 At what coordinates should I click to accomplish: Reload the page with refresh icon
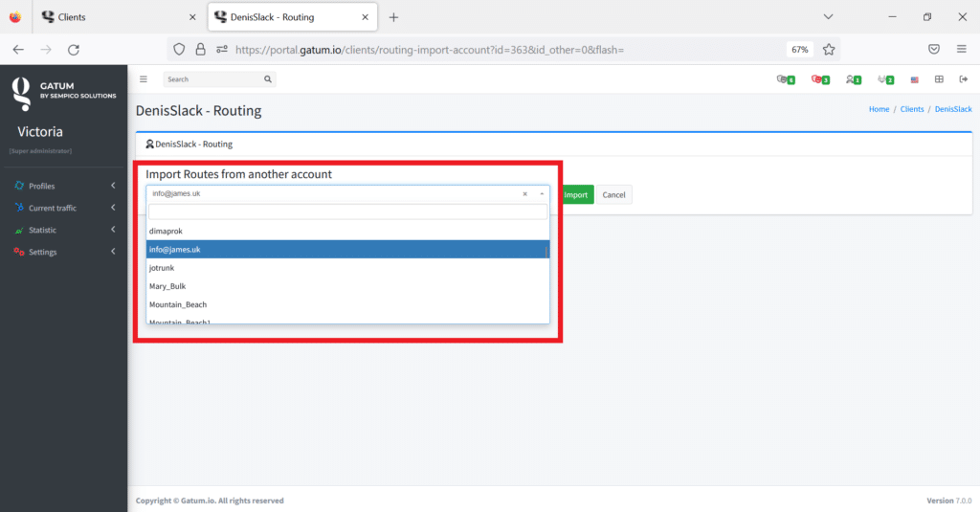click(x=74, y=50)
